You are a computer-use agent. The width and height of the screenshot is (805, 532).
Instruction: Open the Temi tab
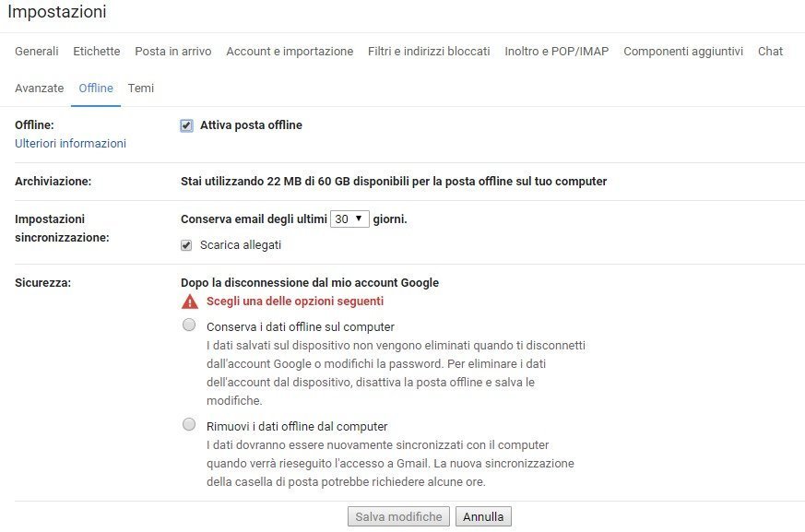pos(141,89)
